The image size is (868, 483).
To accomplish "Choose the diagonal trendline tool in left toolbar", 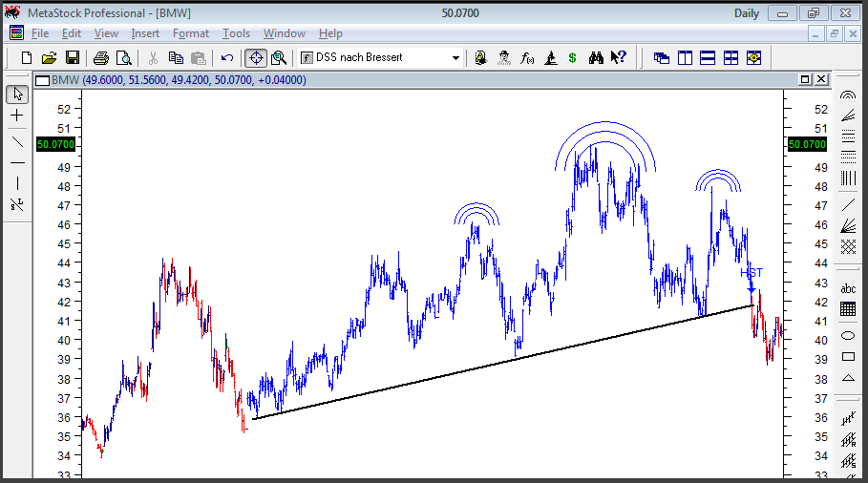I will (17, 141).
